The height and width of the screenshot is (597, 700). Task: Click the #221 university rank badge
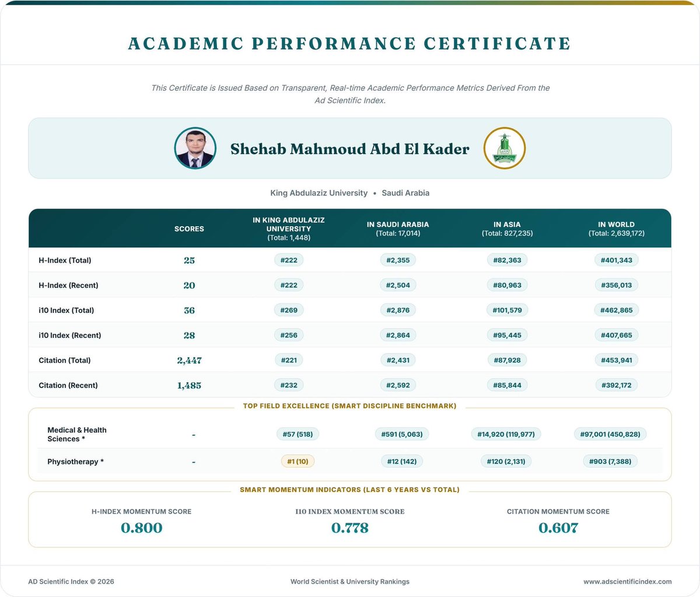point(289,361)
